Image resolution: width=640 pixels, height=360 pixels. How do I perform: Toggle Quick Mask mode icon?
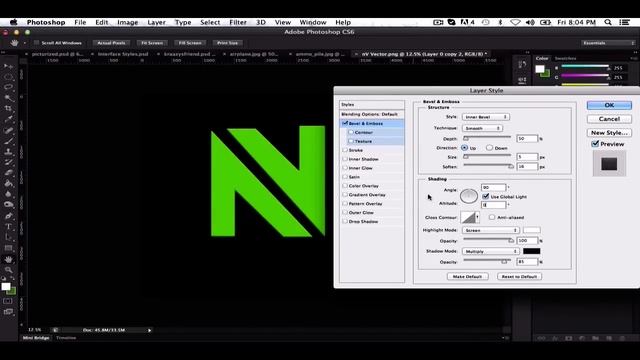8,301
